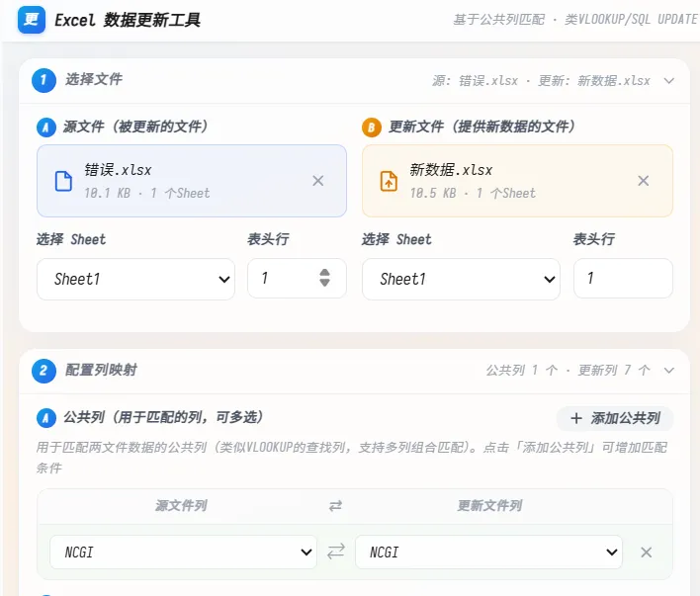Click the swap icon in column header row

pos(335,506)
